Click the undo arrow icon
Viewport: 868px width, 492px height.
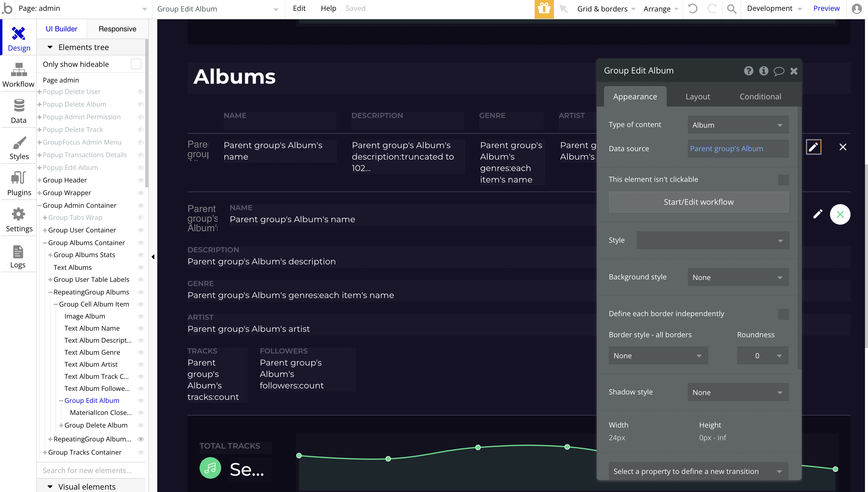tap(693, 9)
